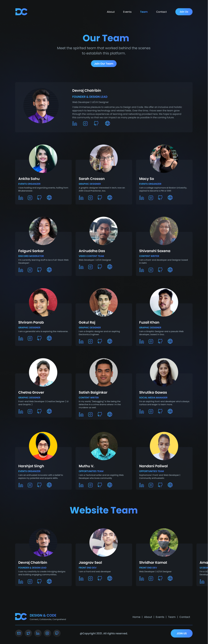Viewport: 208px width, 644px height.
Task: Click the Join Our Team button
Action: click(x=104, y=64)
